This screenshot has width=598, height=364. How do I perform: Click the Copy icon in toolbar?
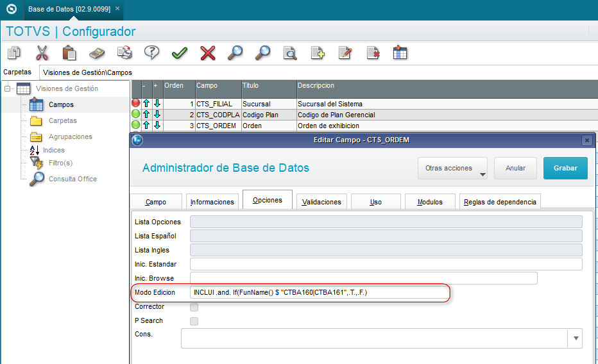pos(14,53)
